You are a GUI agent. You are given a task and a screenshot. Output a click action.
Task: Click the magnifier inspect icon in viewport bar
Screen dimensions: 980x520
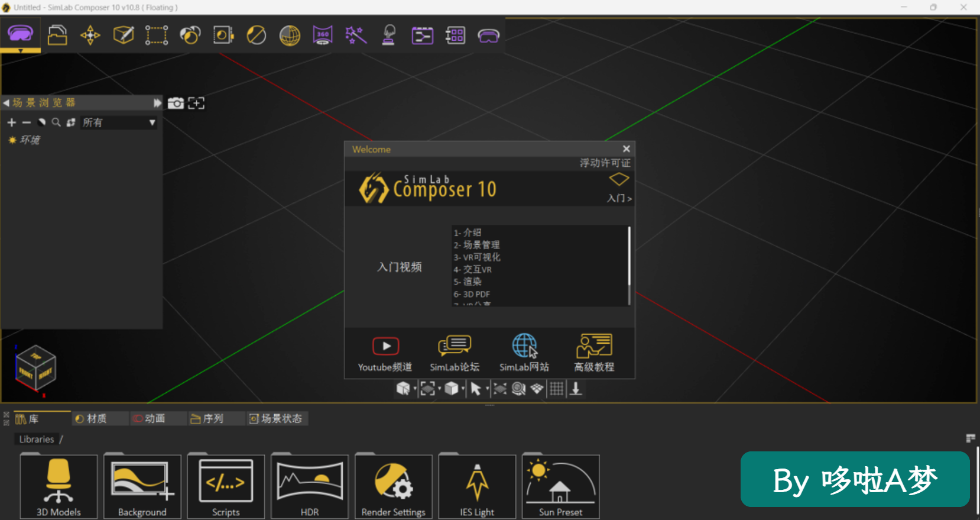click(x=518, y=388)
